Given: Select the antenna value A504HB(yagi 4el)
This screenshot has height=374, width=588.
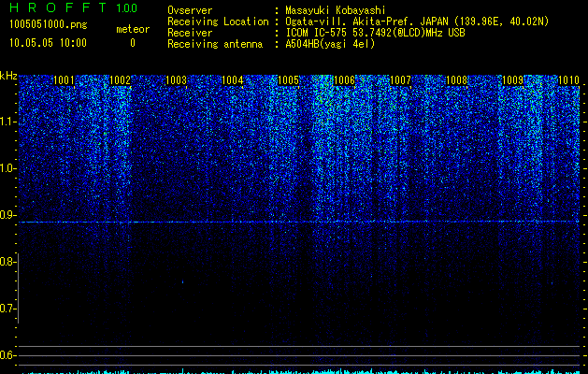Looking at the screenshot, I should pos(330,44).
